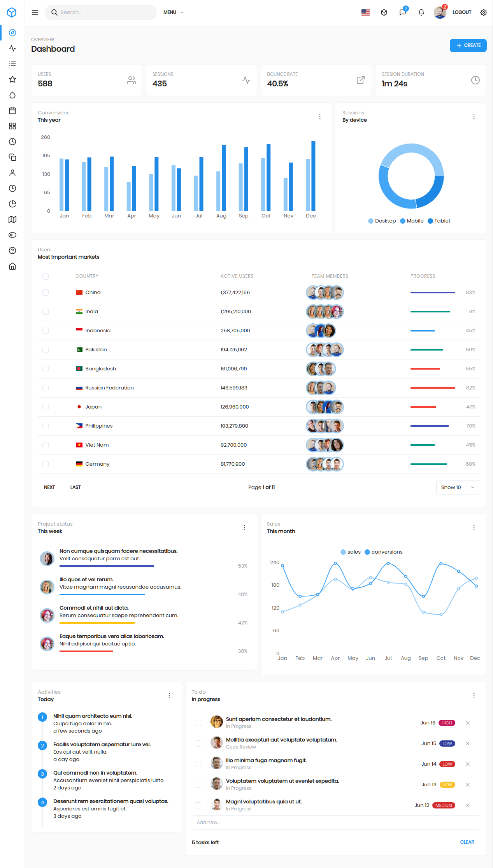Open the star sidebar icon
The width and height of the screenshot is (493, 868).
click(x=12, y=79)
